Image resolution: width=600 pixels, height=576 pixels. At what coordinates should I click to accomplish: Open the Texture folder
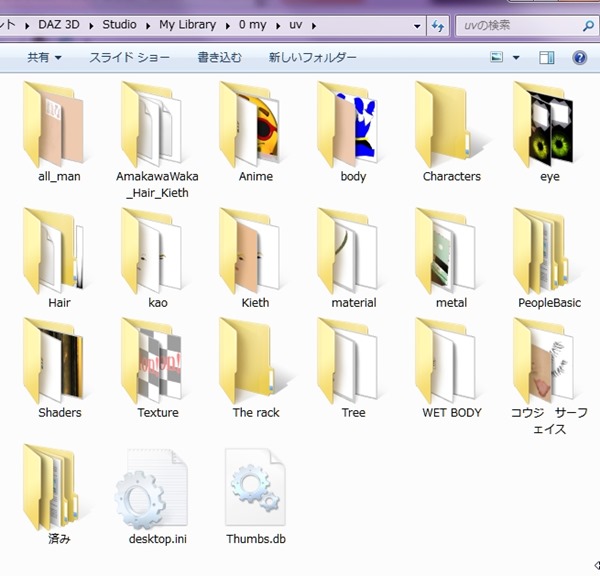157,361
